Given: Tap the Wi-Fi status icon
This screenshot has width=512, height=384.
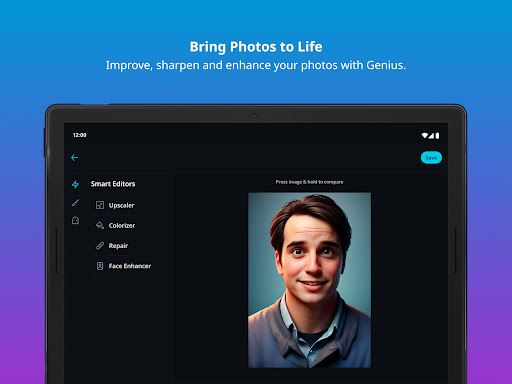Looking at the screenshot, I should [x=424, y=135].
